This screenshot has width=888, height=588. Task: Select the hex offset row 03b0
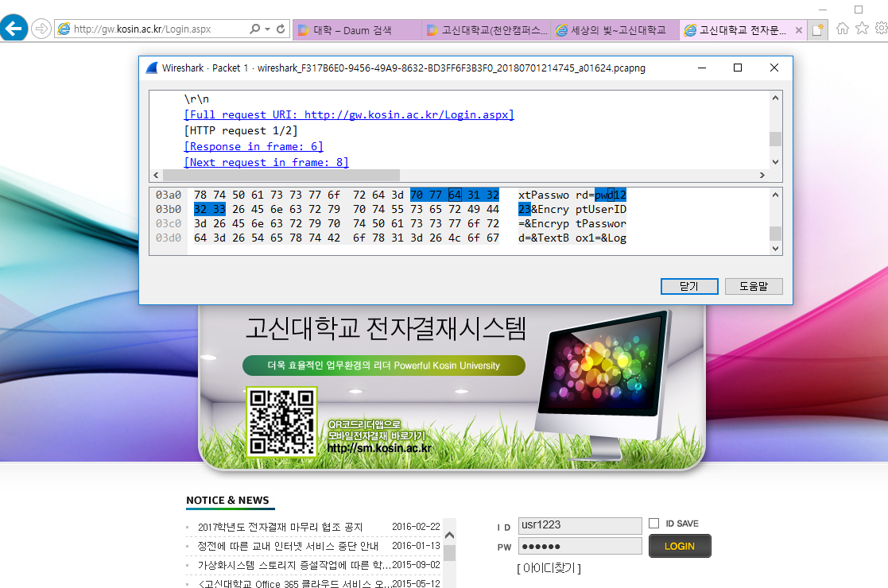(169, 210)
